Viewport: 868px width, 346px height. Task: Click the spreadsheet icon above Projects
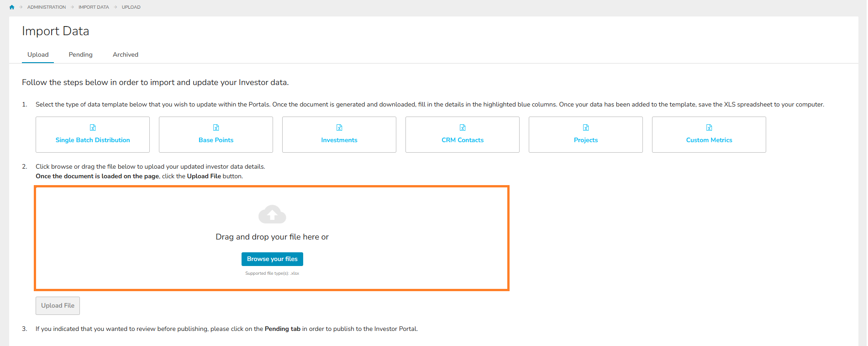(586, 128)
